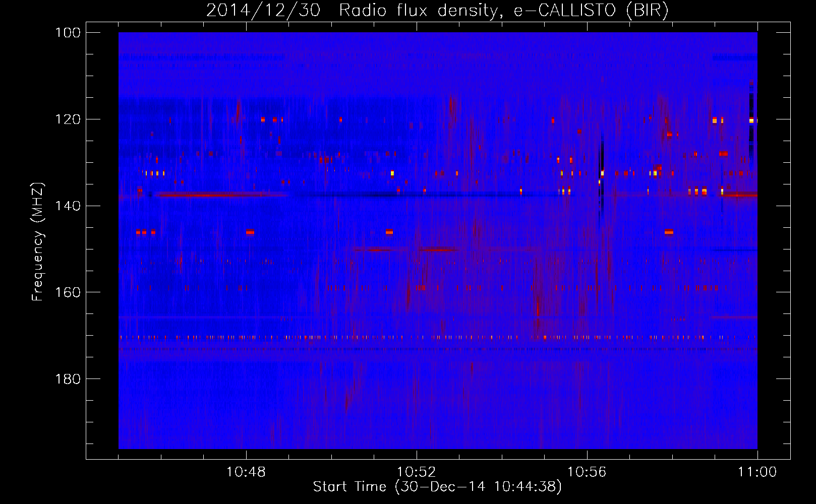Click the '160' frequency axis label

(x=68, y=292)
